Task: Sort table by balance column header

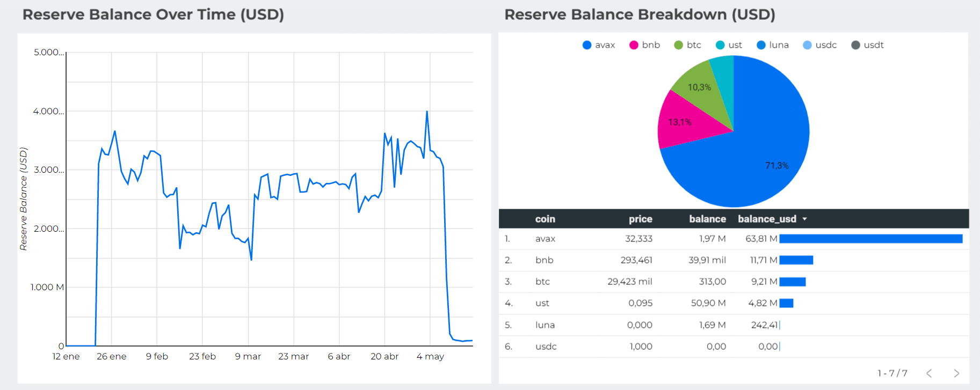Action: click(707, 219)
